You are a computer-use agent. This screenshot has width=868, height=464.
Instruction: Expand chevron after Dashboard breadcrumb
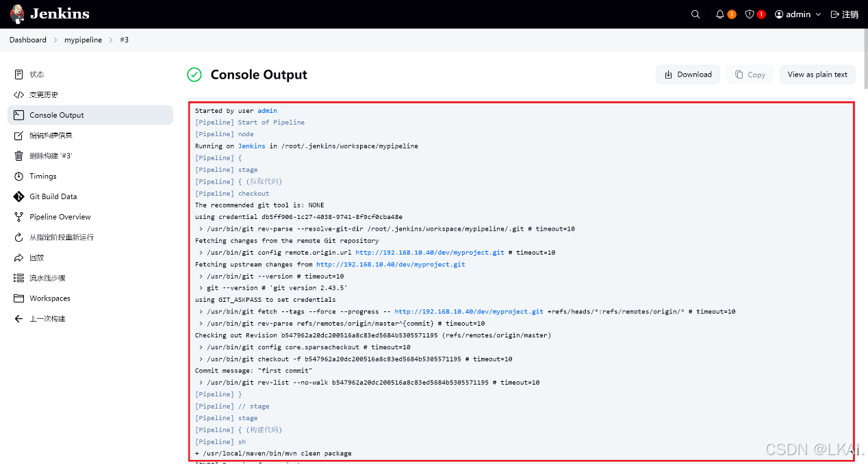click(55, 40)
